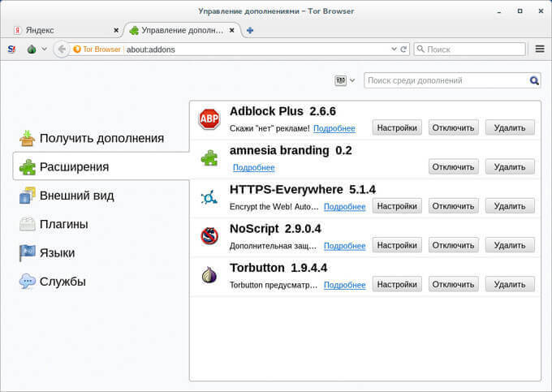This screenshot has width=552, height=392.
Task: Select the Управление дополнениями tab
Action: coord(182,31)
